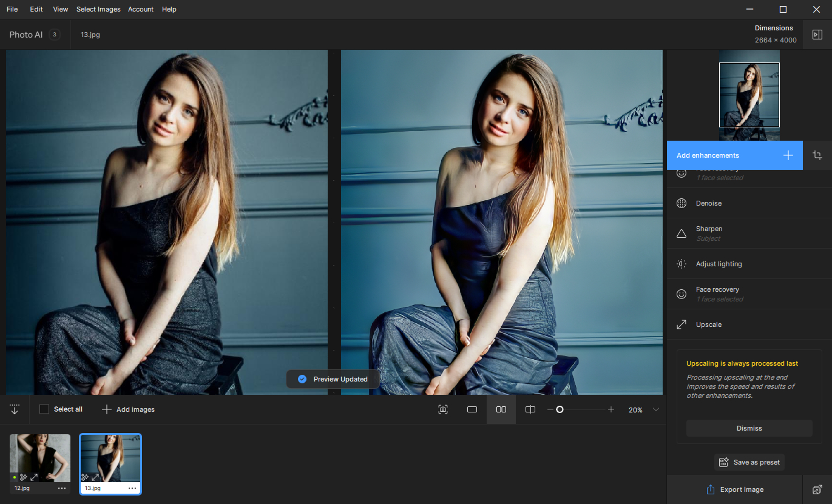Select the single image view icon

[x=472, y=409]
